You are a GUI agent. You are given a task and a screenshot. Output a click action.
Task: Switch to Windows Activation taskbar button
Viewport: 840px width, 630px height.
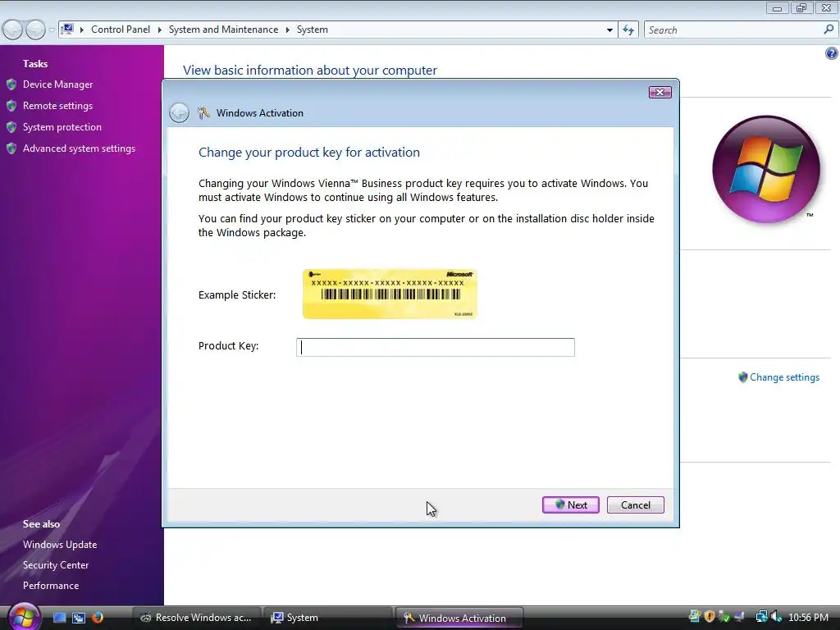point(459,618)
